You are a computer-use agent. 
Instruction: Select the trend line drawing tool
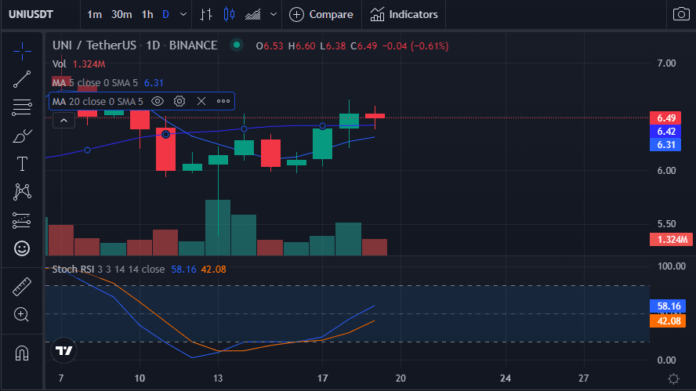click(22, 79)
